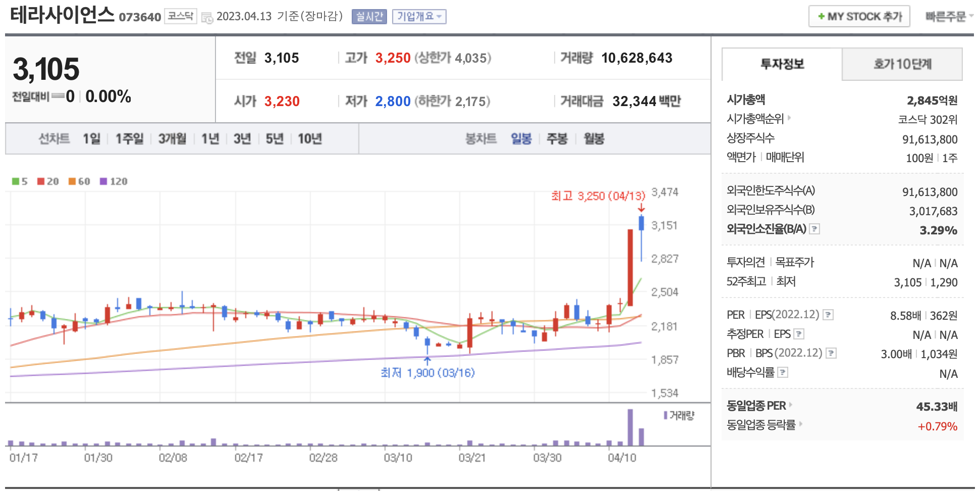Click help icon next to PER EPS(2022.12)
The width and height of the screenshot is (980, 491).
828,315
